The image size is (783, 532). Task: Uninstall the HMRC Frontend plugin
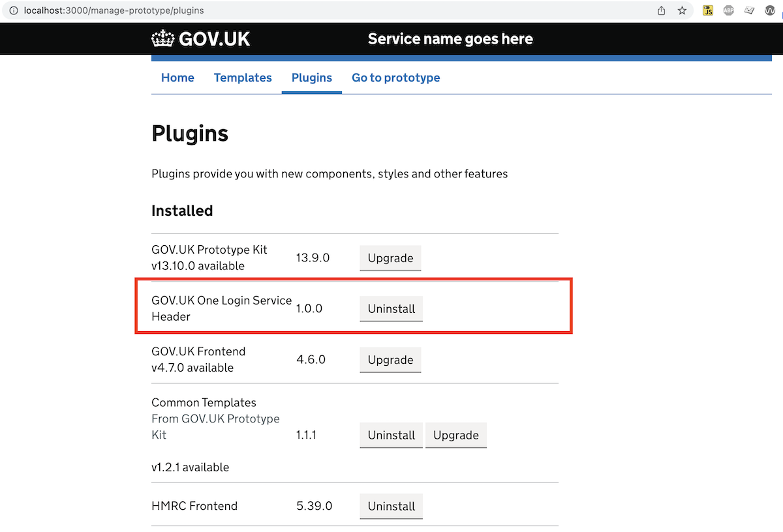(391, 506)
